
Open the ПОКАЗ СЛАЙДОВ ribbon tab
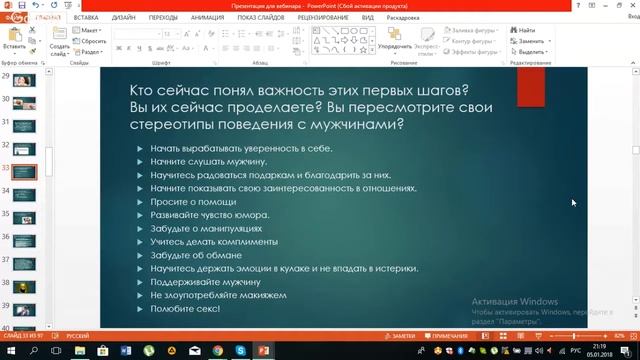pyautogui.click(x=261, y=18)
